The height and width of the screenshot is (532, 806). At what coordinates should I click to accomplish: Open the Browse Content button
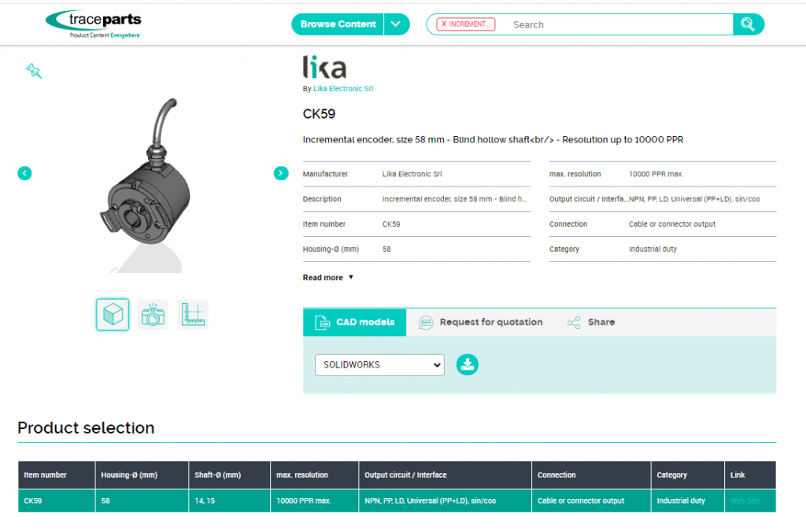[338, 24]
